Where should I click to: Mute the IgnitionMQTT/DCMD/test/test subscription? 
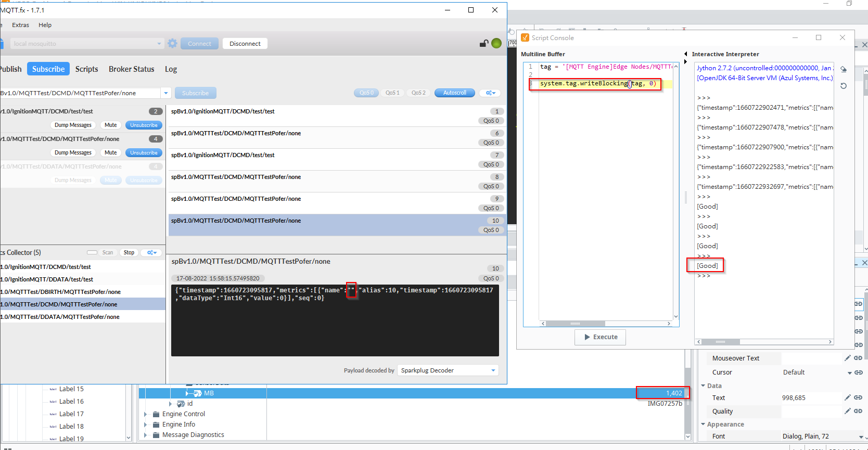pos(110,125)
